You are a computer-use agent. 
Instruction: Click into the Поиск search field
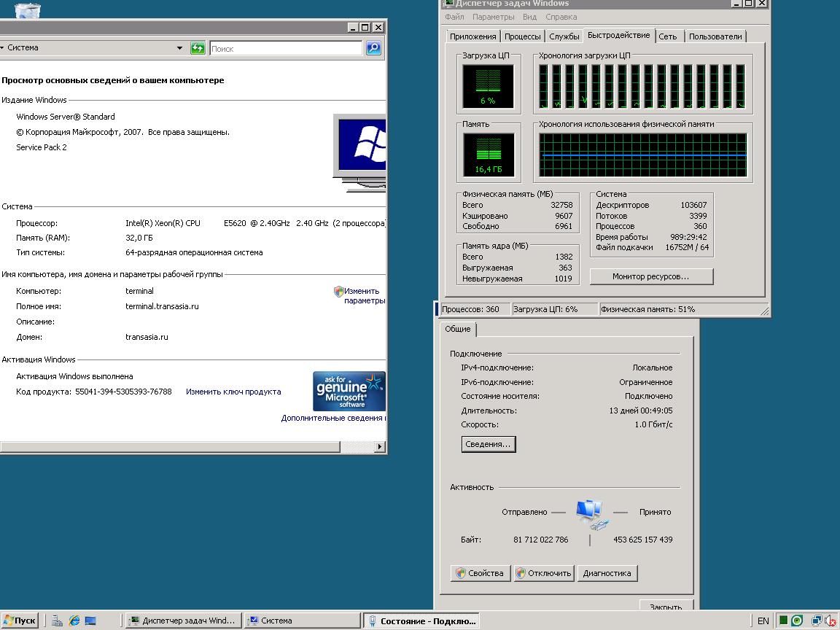point(285,48)
